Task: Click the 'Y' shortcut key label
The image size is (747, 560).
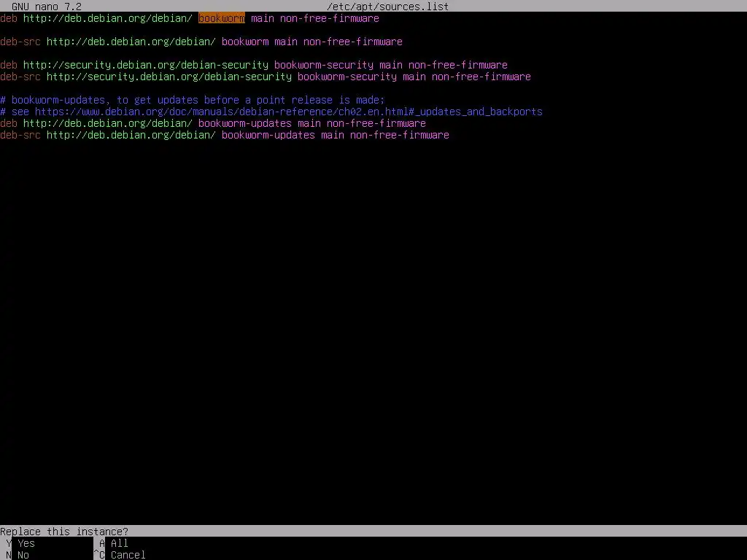Action: (x=9, y=543)
